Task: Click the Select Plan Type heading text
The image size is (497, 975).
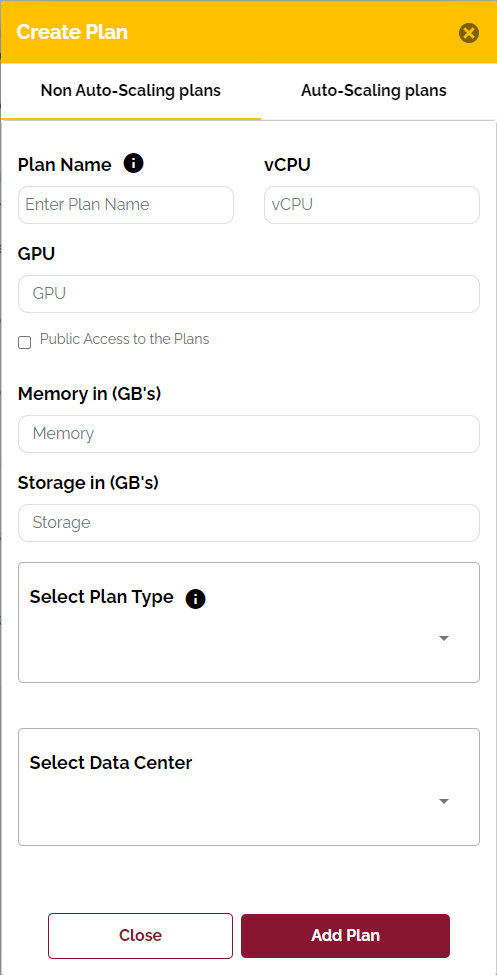Action: pyautogui.click(x=101, y=597)
